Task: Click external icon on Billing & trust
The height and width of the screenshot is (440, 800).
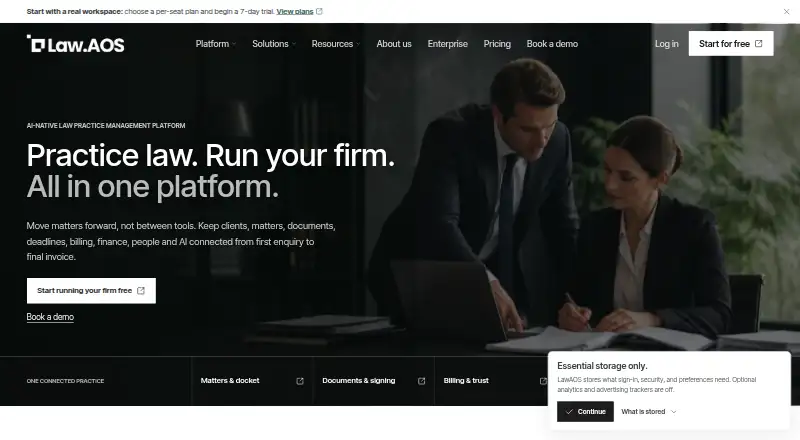Action: tap(543, 381)
